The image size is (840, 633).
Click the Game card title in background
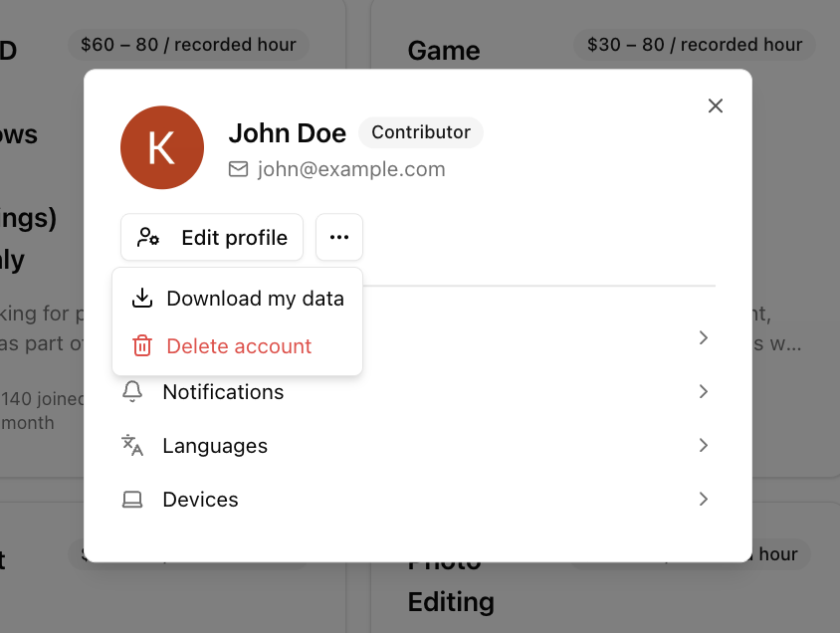click(x=444, y=51)
